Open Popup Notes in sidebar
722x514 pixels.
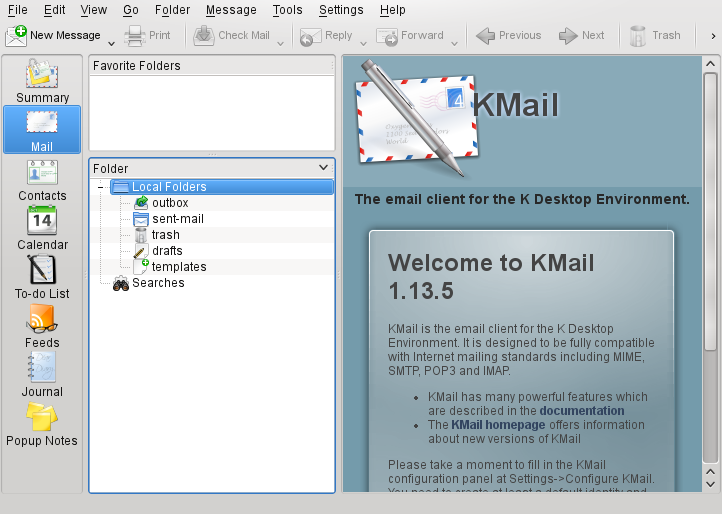coord(42,424)
